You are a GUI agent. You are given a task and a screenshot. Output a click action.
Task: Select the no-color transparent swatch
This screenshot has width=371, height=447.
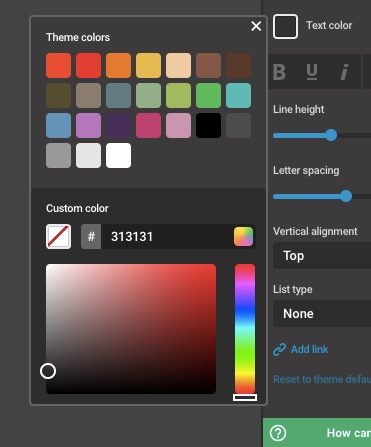pos(58,237)
